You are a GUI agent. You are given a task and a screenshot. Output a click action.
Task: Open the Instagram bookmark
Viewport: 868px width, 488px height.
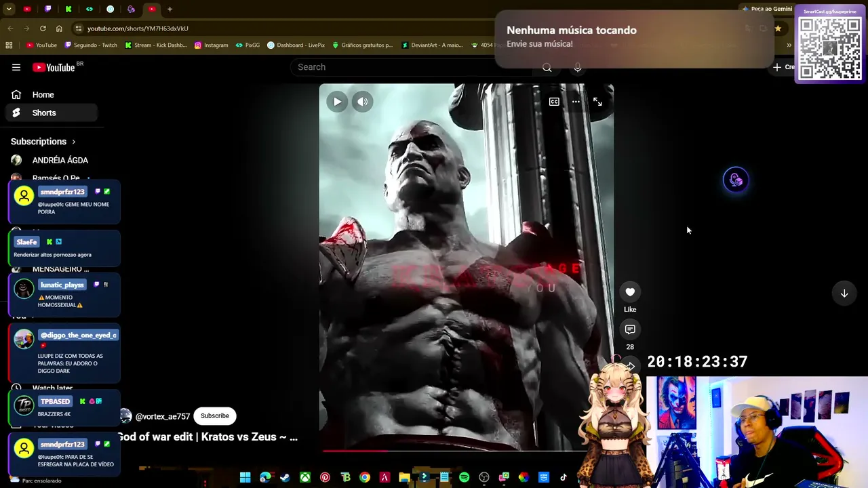pos(211,45)
